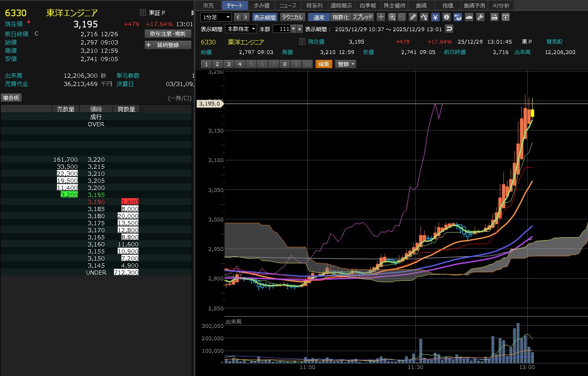Click the reset display period arrow icon
The height and width of the screenshot is (376, 588).
point(449,29)
